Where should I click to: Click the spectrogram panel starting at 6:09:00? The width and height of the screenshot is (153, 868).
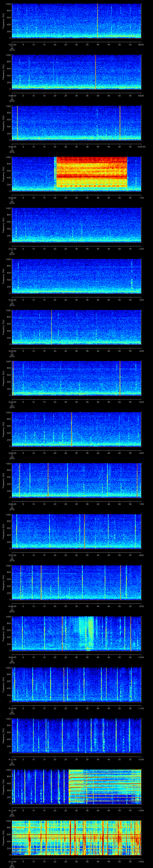77,633
